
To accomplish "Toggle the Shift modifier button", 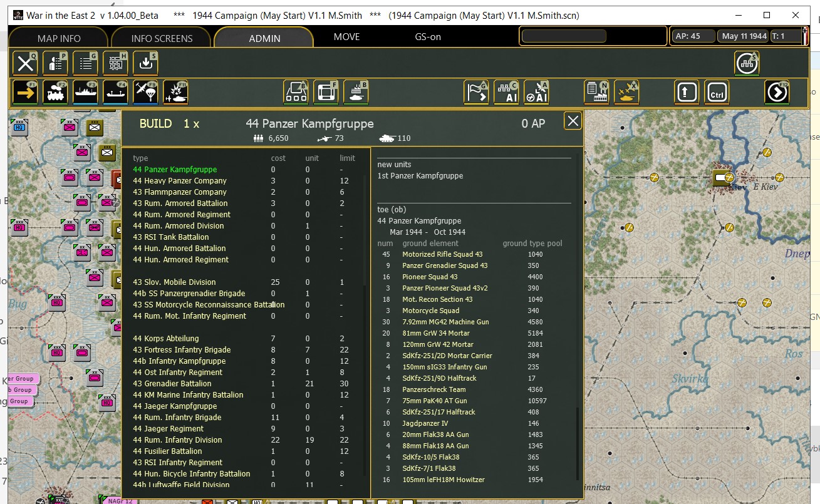I will pos(686,91).
